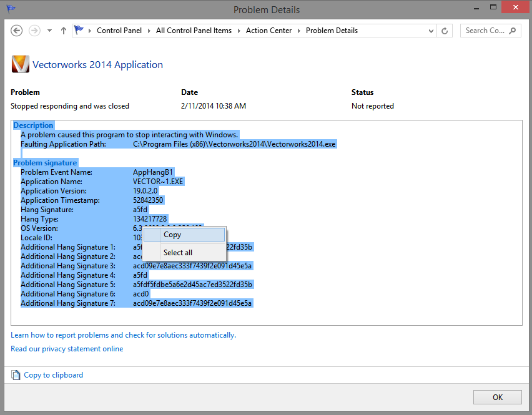Viewport: 532px width, 415px height.
Task: Click inside the Search Control Panel field
Action: (485, 31)
